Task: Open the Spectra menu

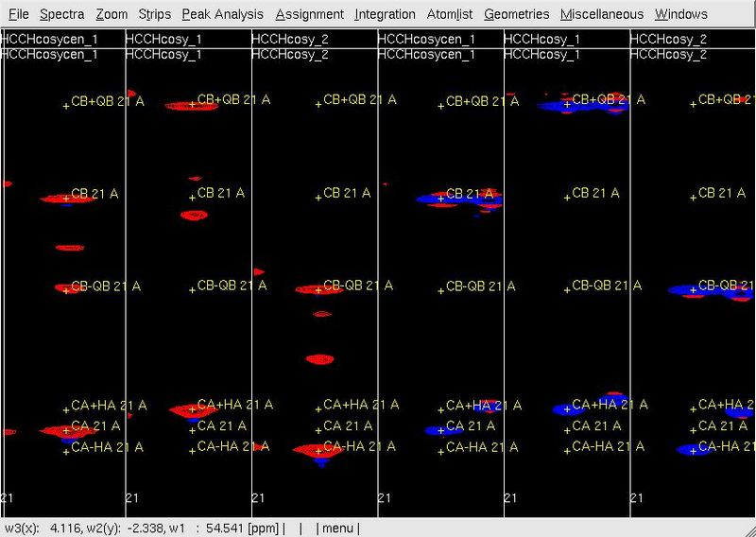Action: pyautogui.click(x=61, y=14)
